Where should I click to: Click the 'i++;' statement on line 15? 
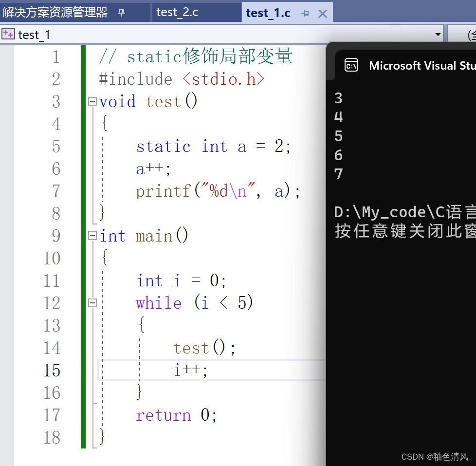point(191,370)
